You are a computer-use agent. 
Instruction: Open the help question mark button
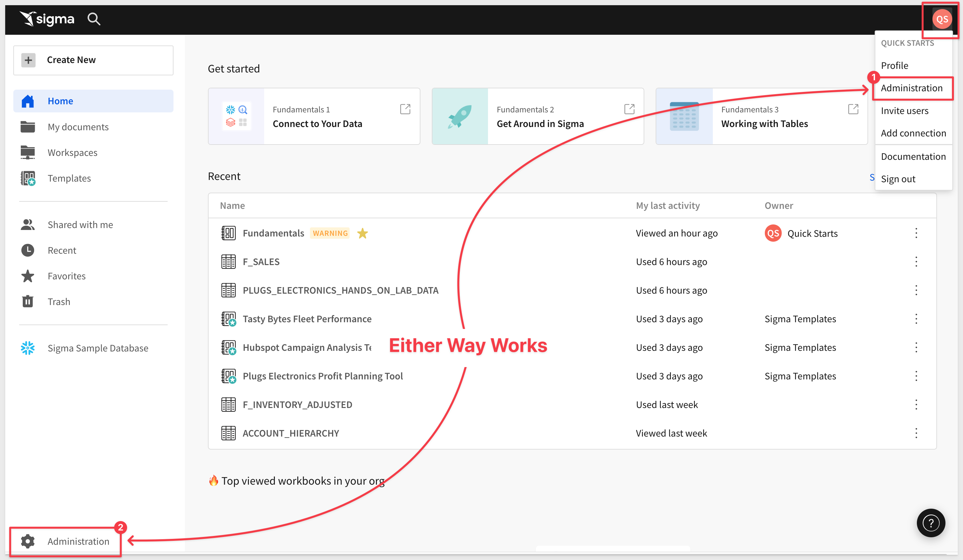click(931, 523)
